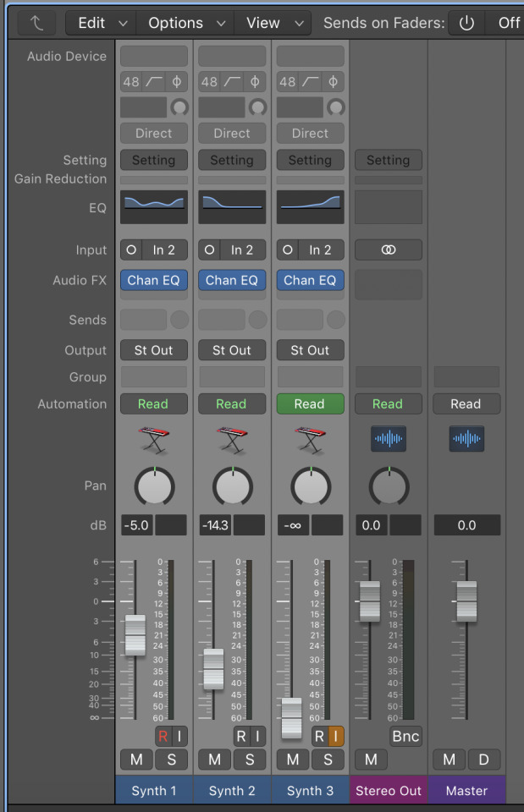Open Synth 2 St Out output selector
The image size is (524, 812).
click(x=232, y=350)
